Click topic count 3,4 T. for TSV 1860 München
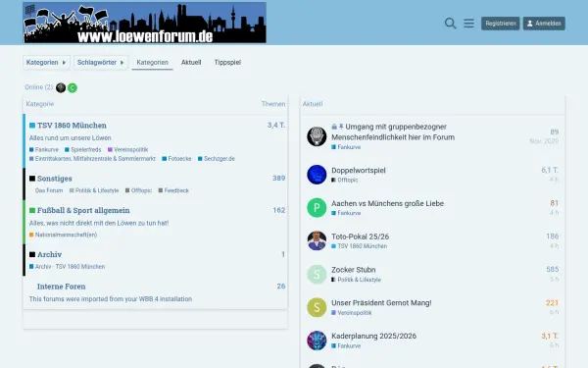 pyautogui.click(x=276, y=125)
